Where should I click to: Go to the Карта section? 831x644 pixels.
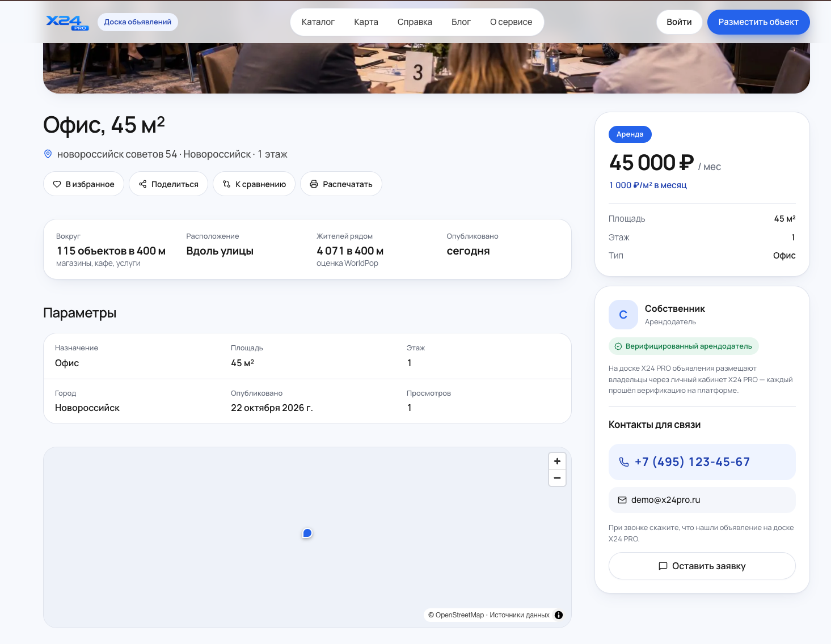(366, 22)
